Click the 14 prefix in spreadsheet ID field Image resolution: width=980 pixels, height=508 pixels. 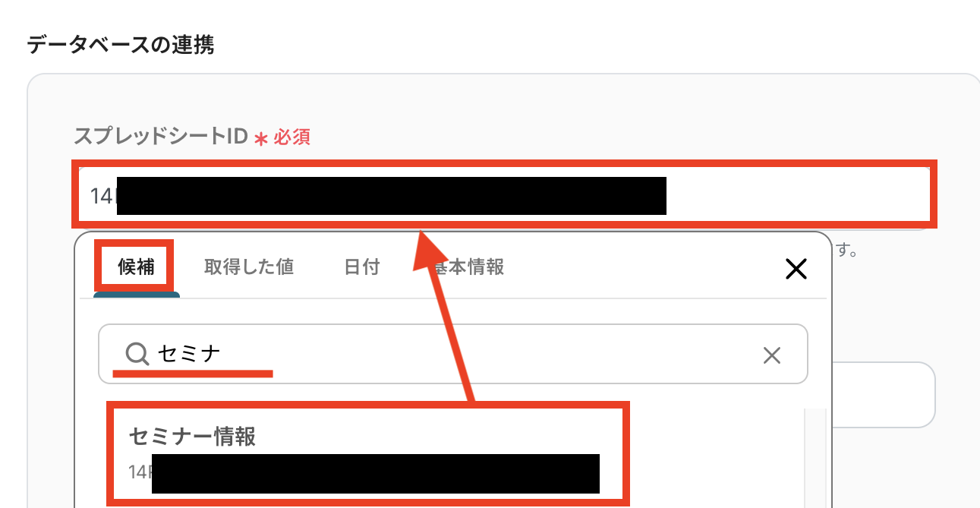(x=101, y=196)
